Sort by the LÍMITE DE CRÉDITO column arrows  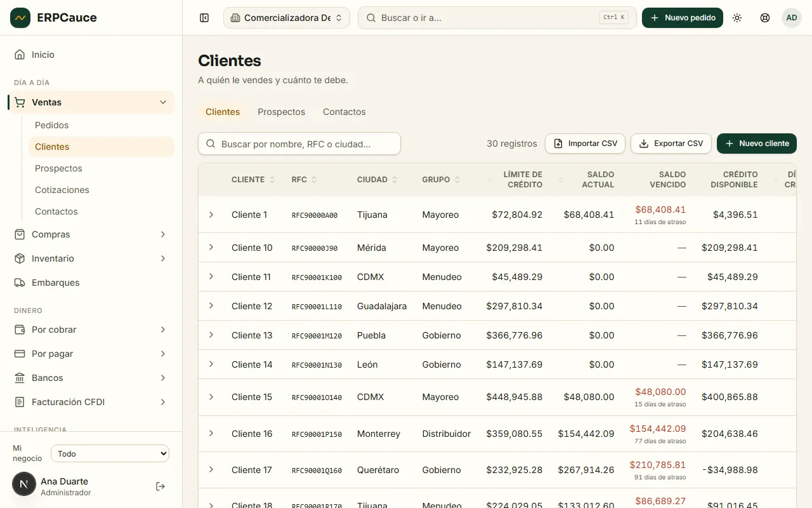[489, 180]
